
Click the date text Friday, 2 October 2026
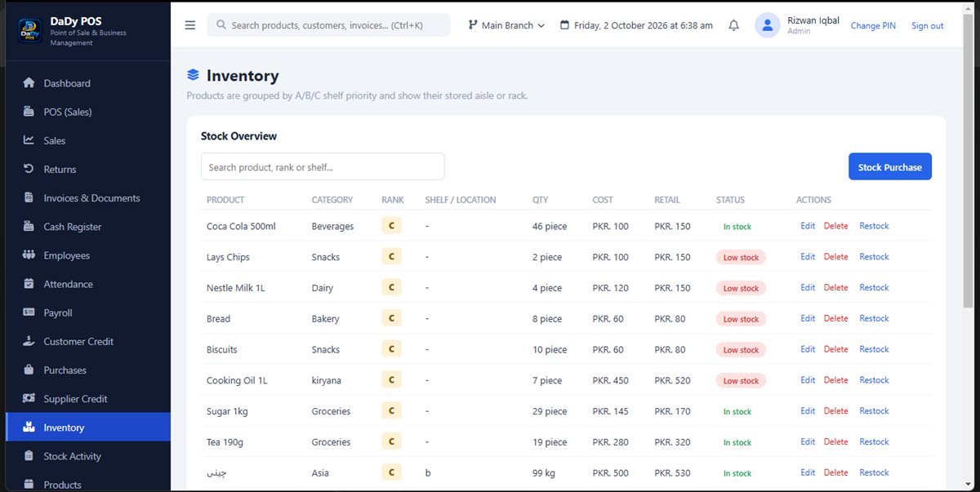[644, 25]
